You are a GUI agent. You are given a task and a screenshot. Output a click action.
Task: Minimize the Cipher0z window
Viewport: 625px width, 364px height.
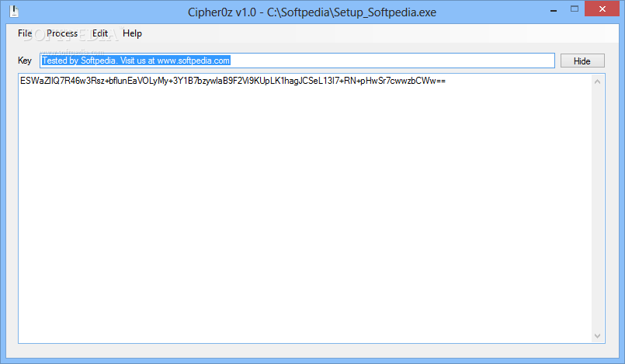(x=554, y=10)
